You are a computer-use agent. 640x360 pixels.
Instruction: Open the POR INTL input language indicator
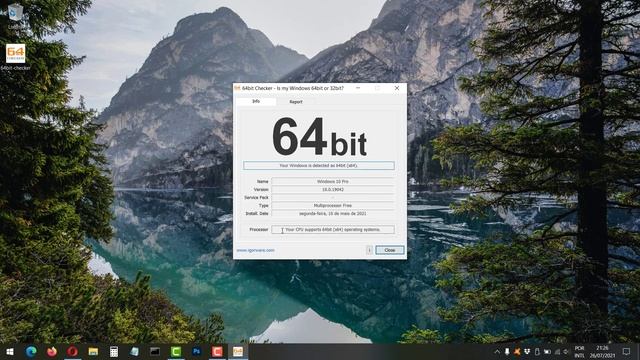click(580, 352)
